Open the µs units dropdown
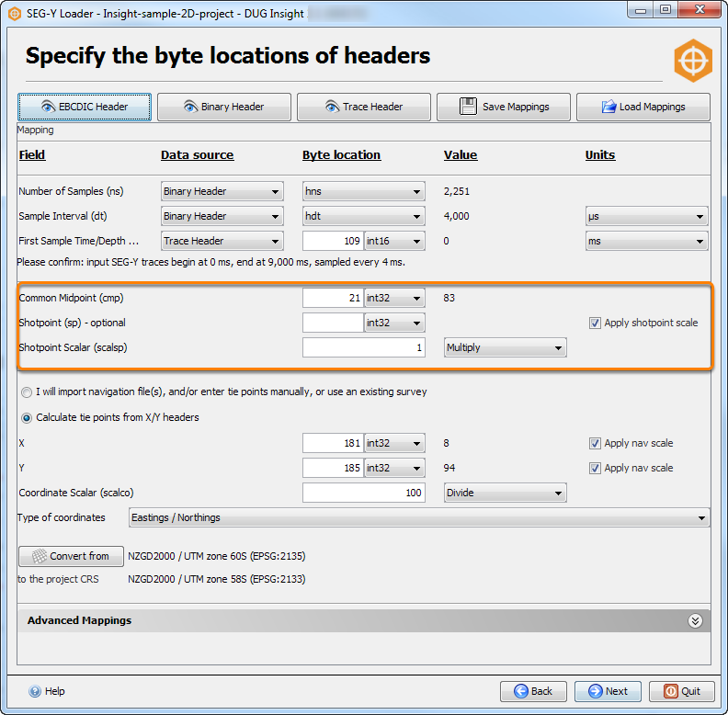This screenshot has height=715, width=728. (x=647, y=216)
